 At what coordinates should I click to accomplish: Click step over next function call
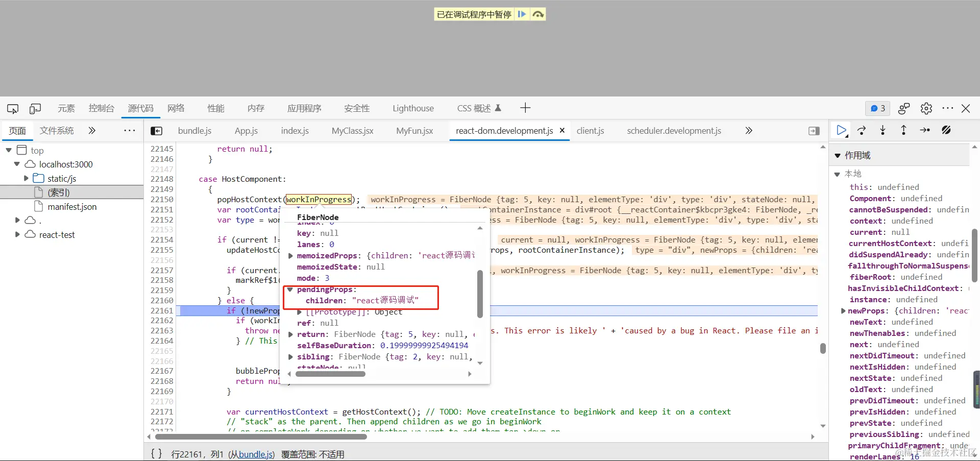click(x=862, y=131)
